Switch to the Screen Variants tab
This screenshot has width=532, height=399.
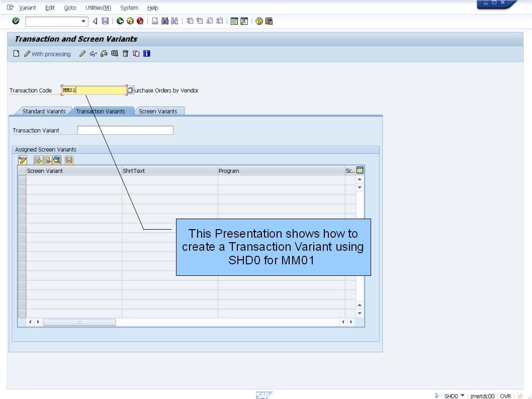158,111
